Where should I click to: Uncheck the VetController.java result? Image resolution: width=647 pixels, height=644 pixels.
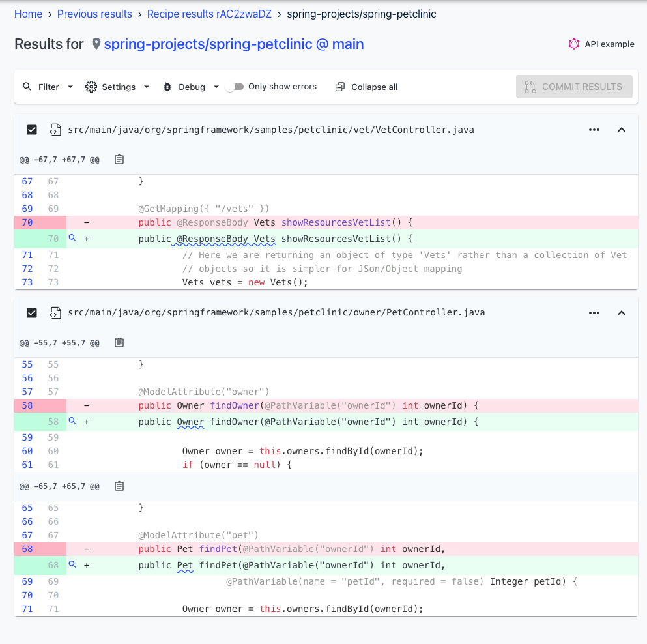31,130
